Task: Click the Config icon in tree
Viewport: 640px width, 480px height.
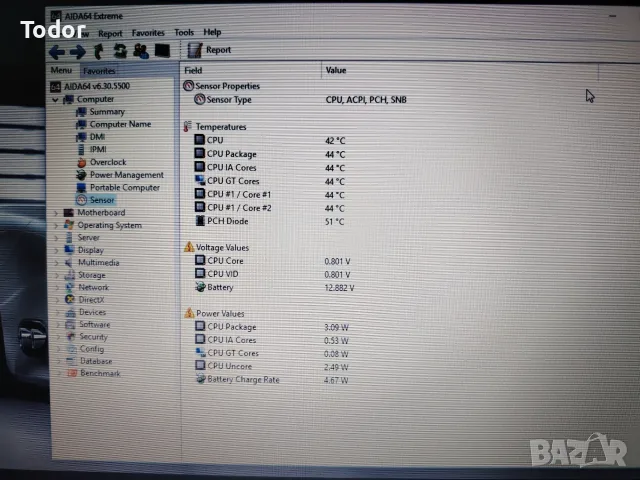Action: 72,349
